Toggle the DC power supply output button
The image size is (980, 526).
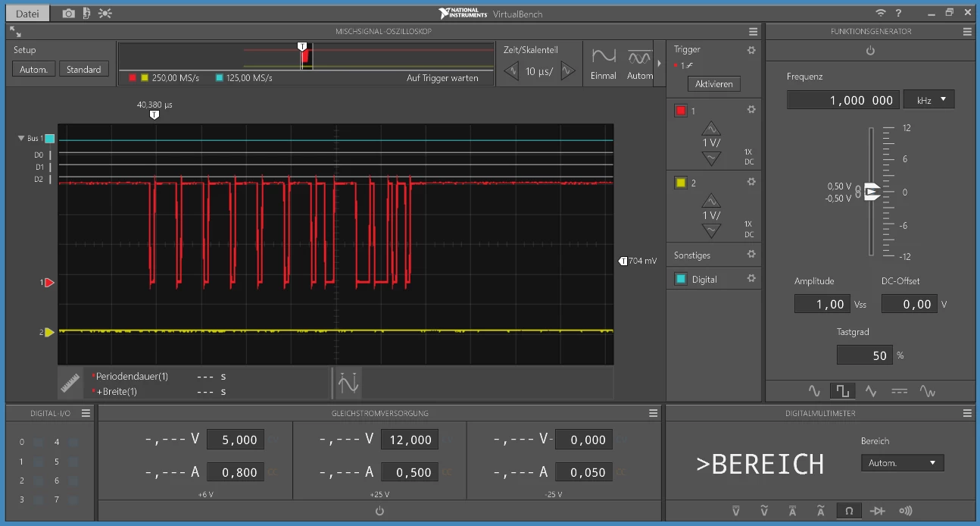pos(379,511)
